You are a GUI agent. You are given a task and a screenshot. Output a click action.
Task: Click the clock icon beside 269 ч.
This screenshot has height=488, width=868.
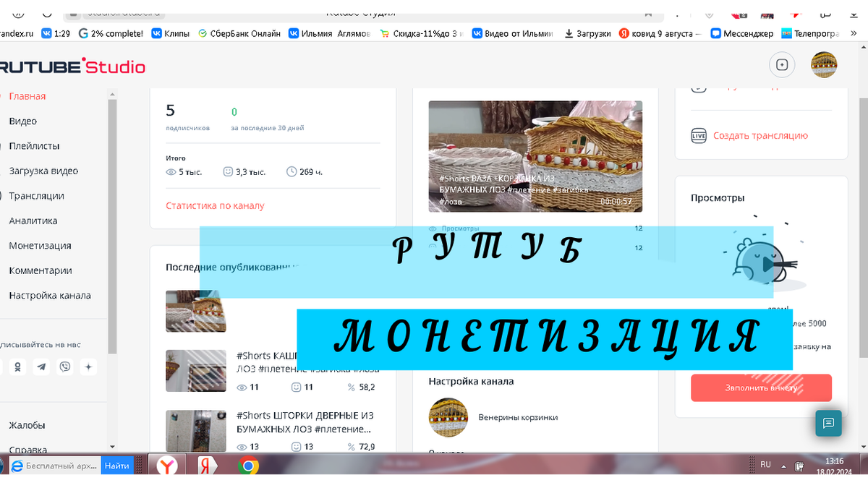pyautogui.click(x=292, y=172)
